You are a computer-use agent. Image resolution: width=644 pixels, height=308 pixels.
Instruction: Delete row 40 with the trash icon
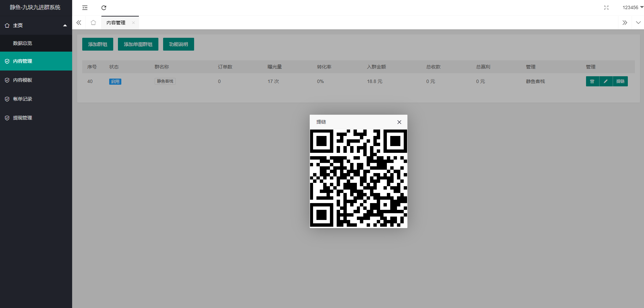tap(592, 81)
